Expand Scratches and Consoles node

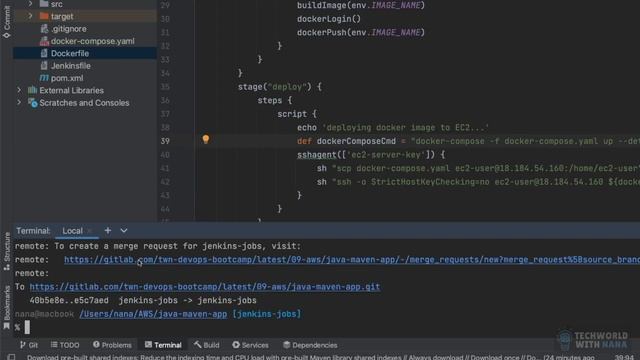click(19, 102)
